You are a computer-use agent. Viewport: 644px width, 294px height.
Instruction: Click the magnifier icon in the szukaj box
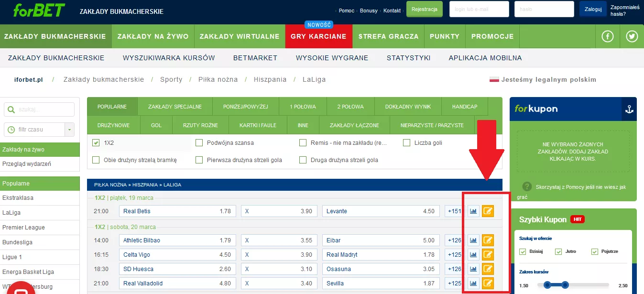(11, 109)
